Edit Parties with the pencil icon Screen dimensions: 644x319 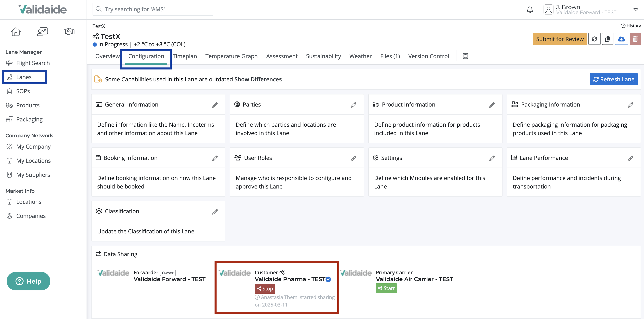point(353,105)
